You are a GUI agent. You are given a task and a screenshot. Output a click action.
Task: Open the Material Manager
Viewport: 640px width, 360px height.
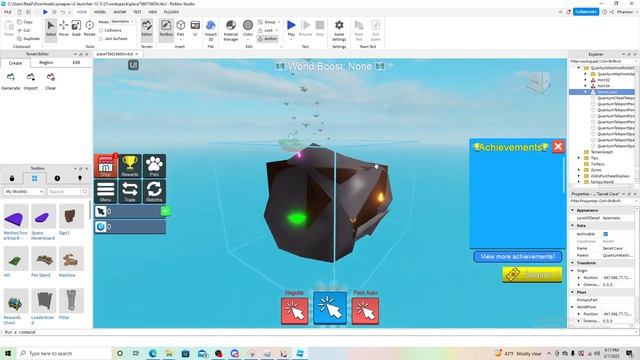[x=231, y=30]
